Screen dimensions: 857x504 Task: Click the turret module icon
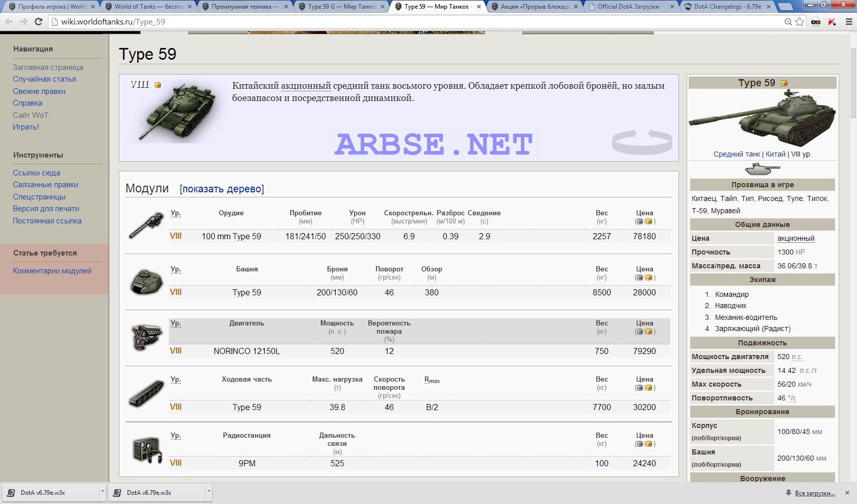tap(146, 281)
